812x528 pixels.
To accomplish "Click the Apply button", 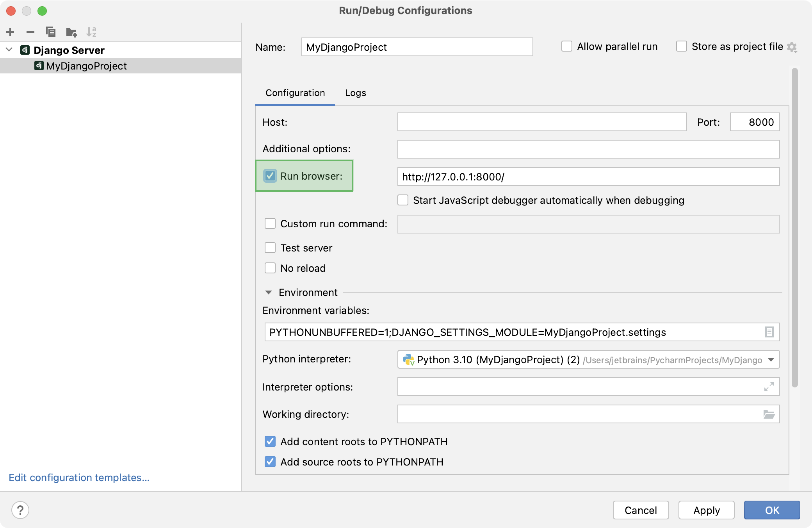I will pos(706,510).
